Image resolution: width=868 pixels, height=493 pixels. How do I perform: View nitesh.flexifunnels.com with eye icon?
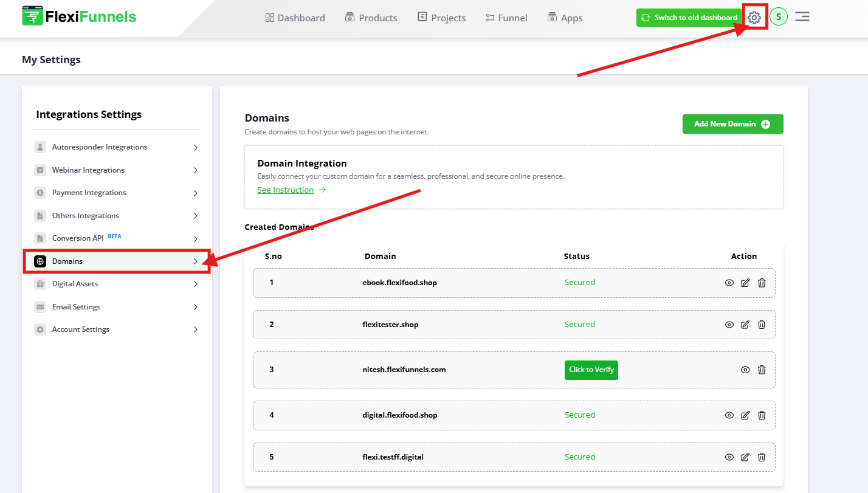coord(745,370)
